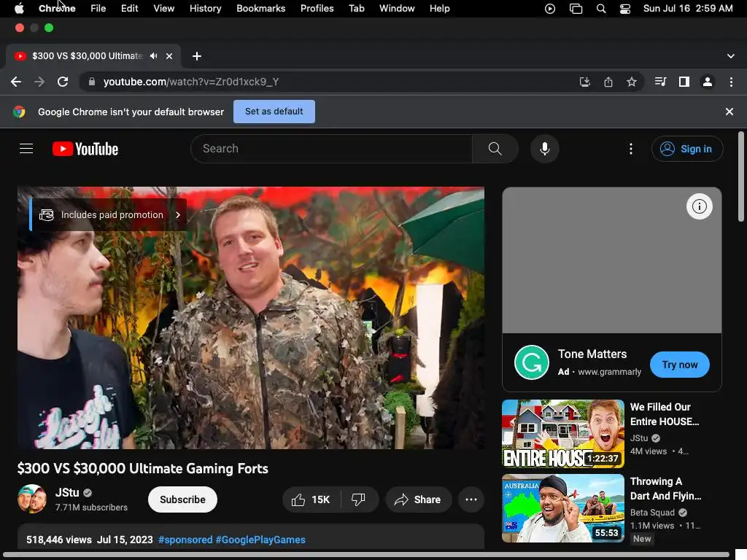Open the #sponsored hashtag link

pyautogui.click(x=185, y=540)
